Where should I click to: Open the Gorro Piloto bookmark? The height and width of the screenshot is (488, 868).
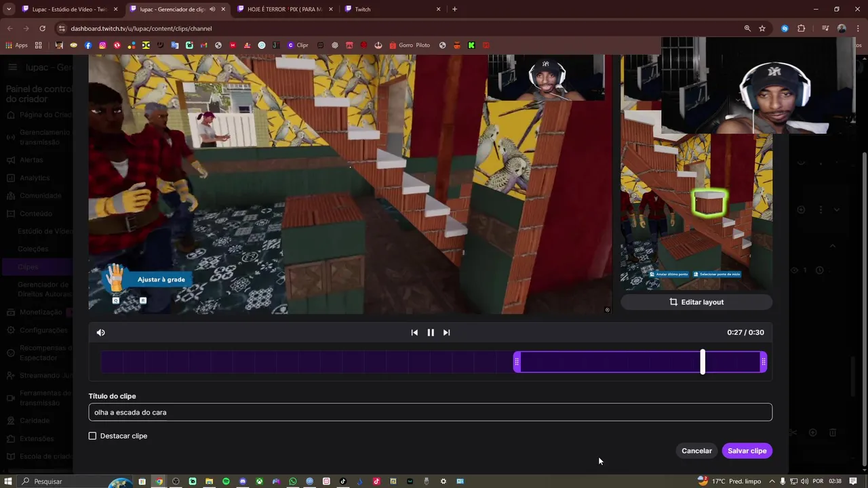click(410, 45)
